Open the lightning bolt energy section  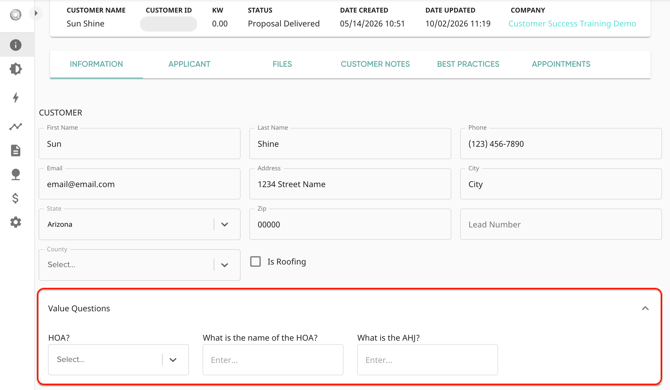[x=16, y=98]
